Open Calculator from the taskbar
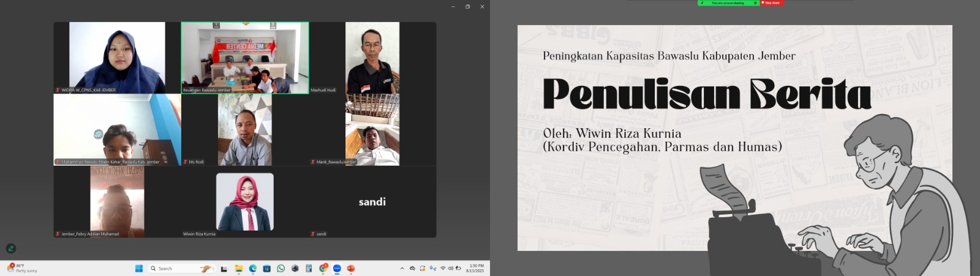980x276 pixels. tap(309, 269)
